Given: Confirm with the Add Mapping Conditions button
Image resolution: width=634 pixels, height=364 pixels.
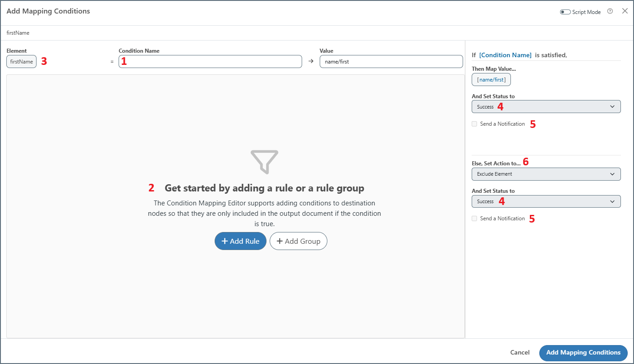Looking at the screenshot, I should (x=583, y=353).
